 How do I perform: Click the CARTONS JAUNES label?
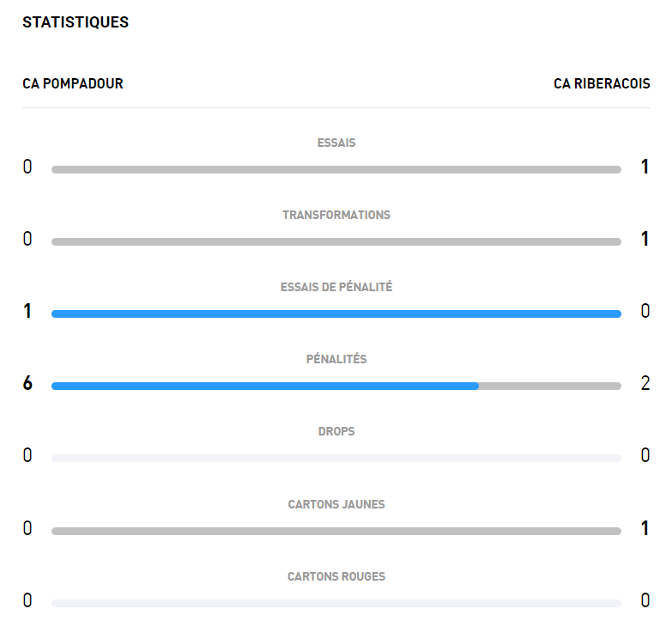[x=336, y=504]
